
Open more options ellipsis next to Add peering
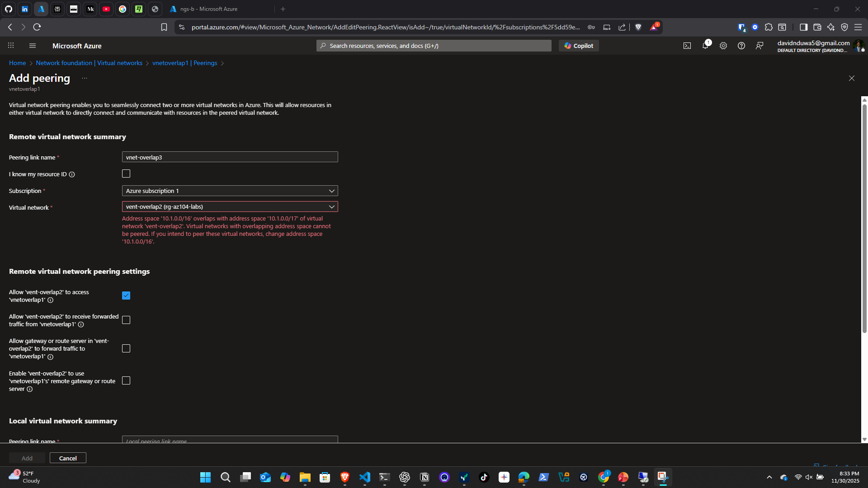point(85,78)
